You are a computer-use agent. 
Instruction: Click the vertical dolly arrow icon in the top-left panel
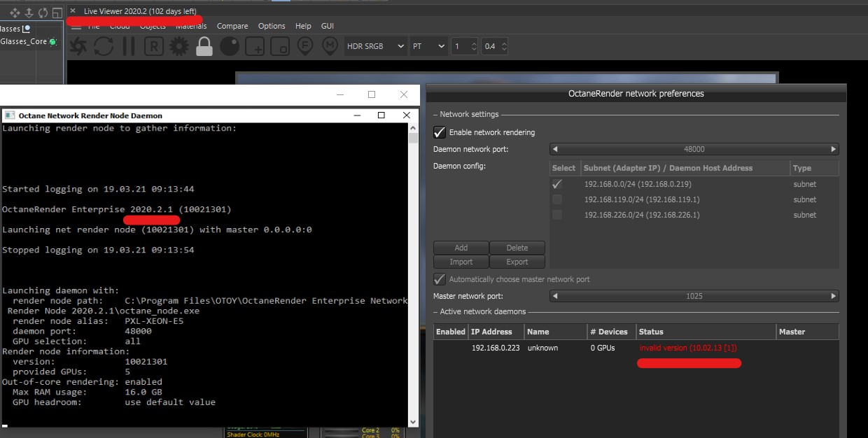tap(29, 13)
